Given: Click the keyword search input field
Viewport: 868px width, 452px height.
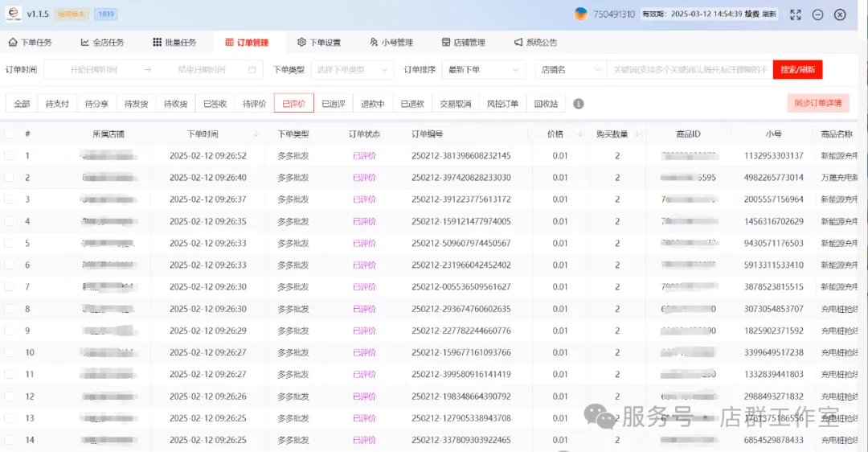Looking at the screenshot, I should (x=690, y=70).
